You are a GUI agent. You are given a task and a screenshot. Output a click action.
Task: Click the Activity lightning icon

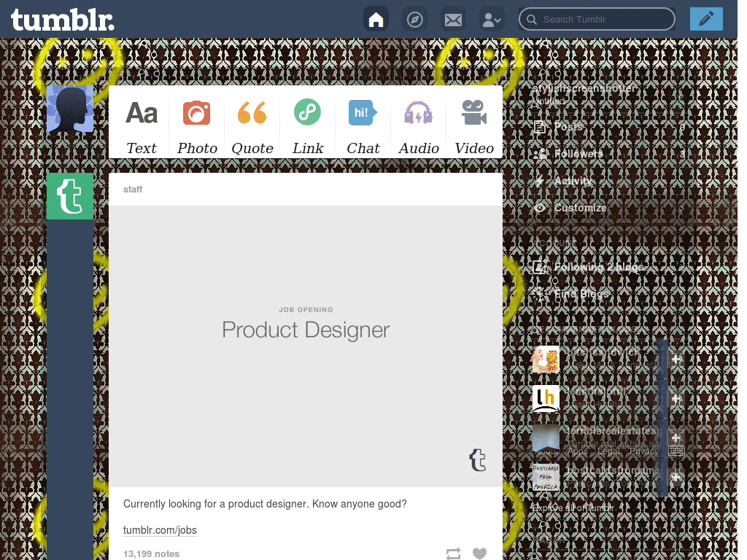point(540,181)
